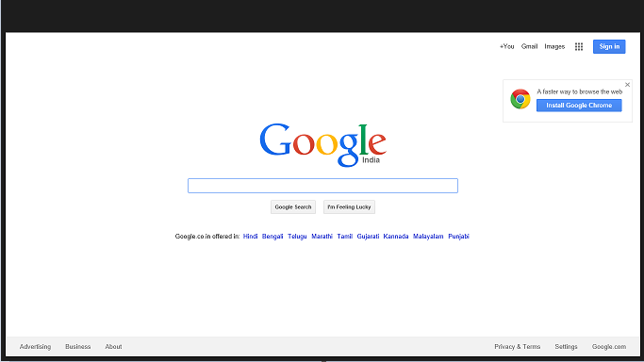The height and width of the screenshot is (362, 644).
Task: Open Privacy & Terms footer link
Action: click(x=517, y=346)
